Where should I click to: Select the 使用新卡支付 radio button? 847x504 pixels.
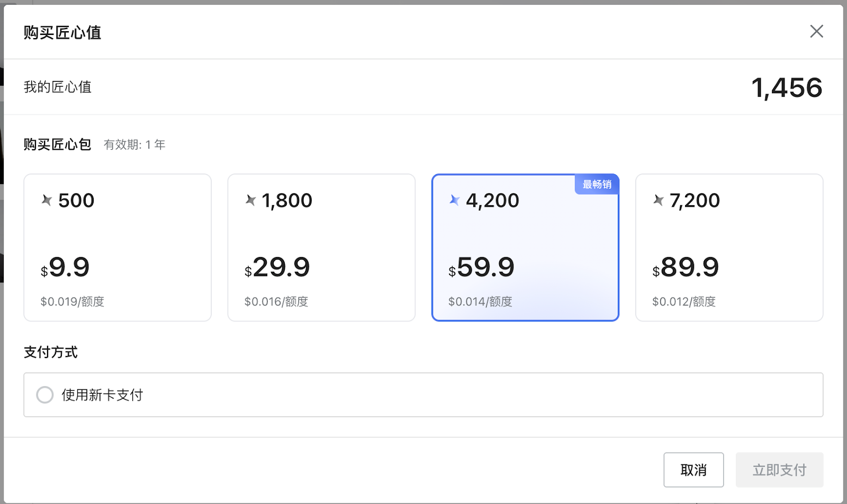[x=45, y=395]
